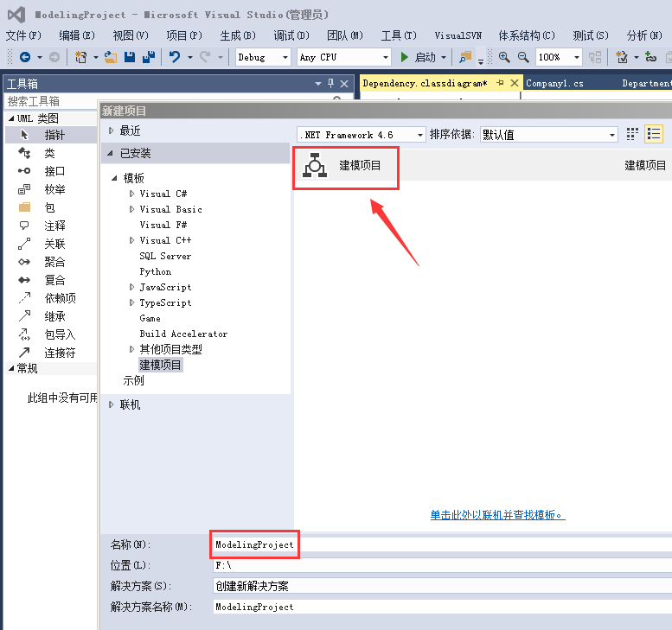Open the Debug configuration dropdown
This screenshot has height=630, width=672.
[285, 57]
